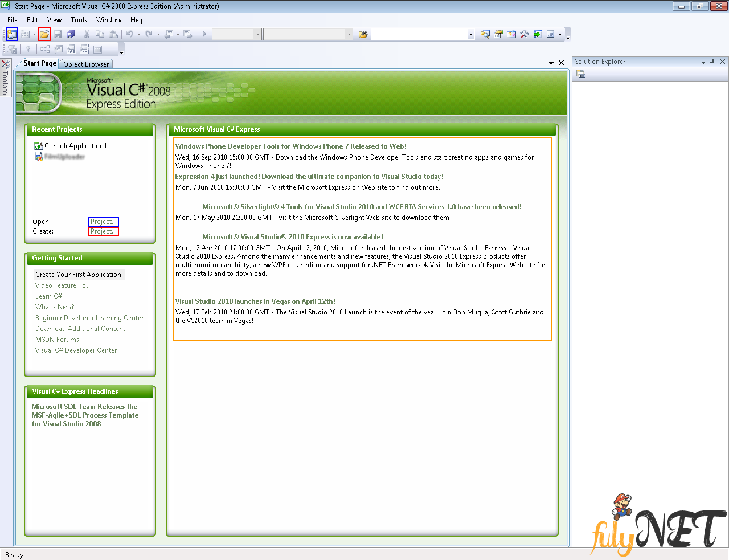The height and width of the screenshot is (560, 729).
Task: Click the Redo arrow icon
Action: [149, 34]
